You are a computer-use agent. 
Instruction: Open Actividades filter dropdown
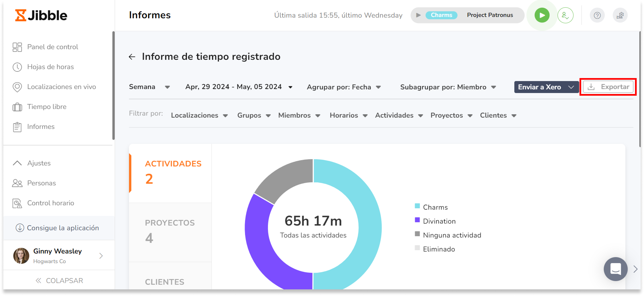399,115
